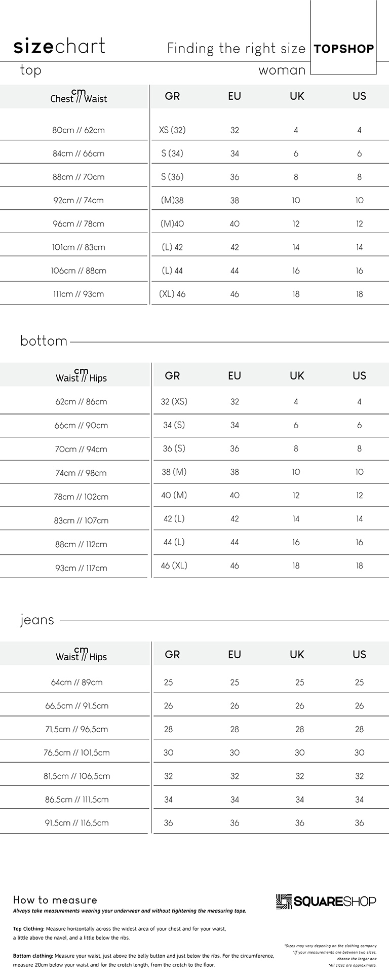Screen dimensions: 389x980
Task: Click the UK header in jeans table
Action: coord(297,654)
